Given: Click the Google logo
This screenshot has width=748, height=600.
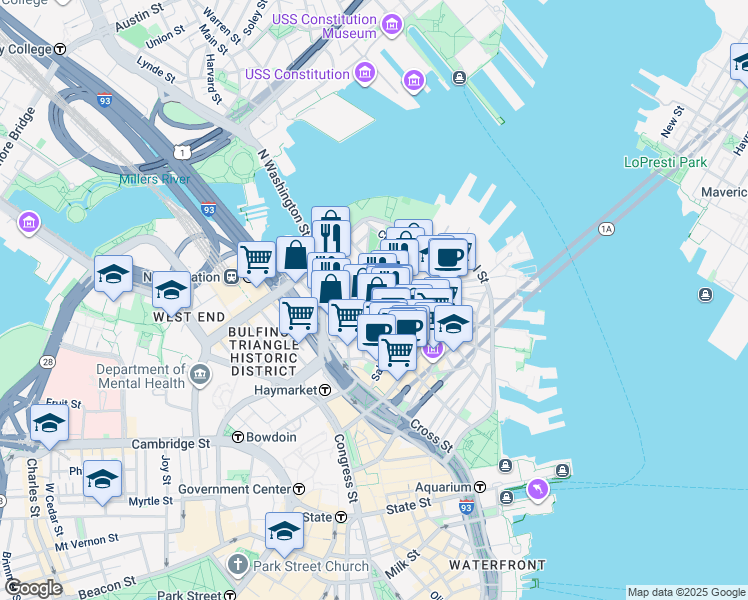Looking at the screenshot, I should click(x=34, y=588).
